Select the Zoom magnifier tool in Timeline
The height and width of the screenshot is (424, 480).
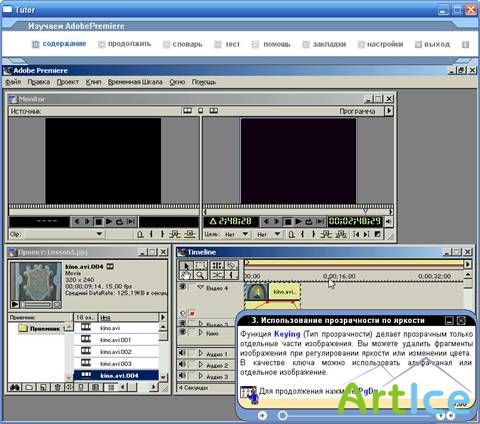click(x=201, y=275)
